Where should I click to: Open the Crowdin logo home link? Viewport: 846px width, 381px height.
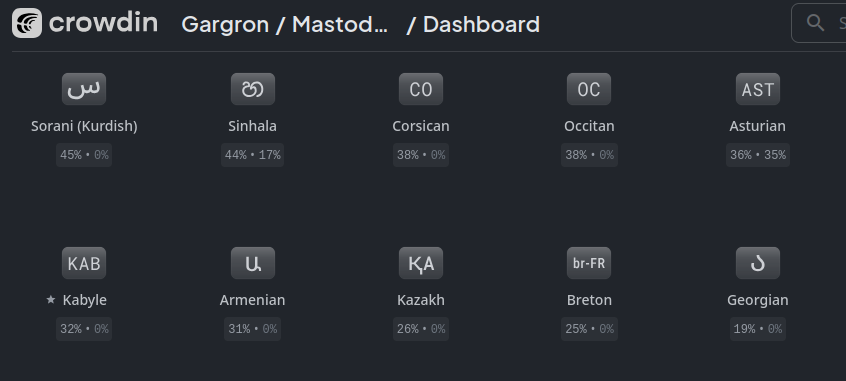pos(85,23)
